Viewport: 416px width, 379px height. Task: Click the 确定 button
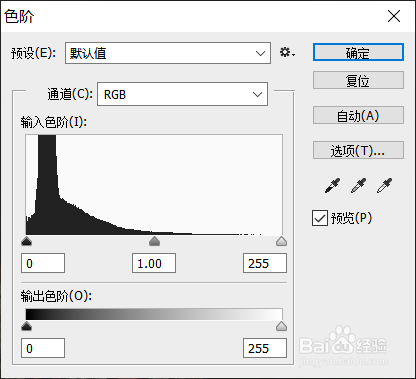358,52
